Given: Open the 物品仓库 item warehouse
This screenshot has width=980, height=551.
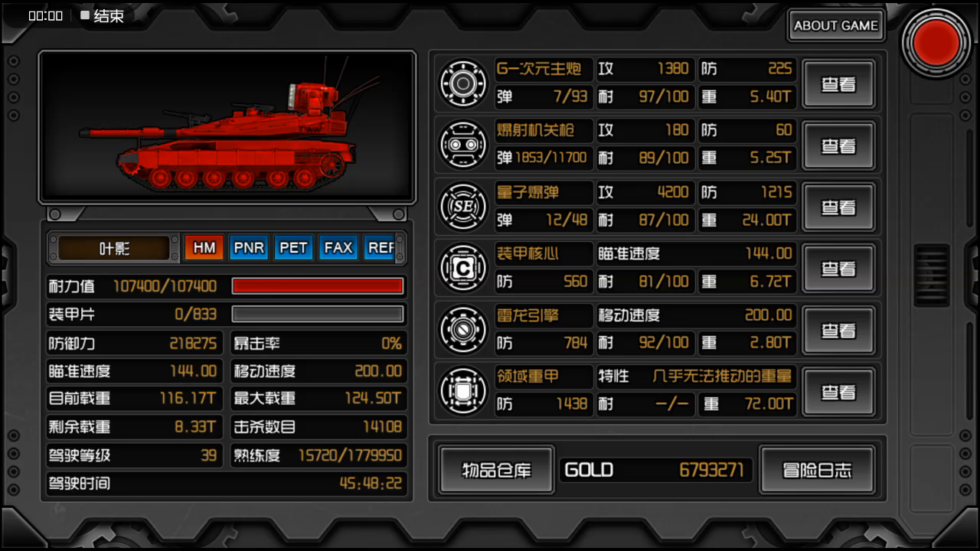Looking at the screenshot, I should pos(496,470).
